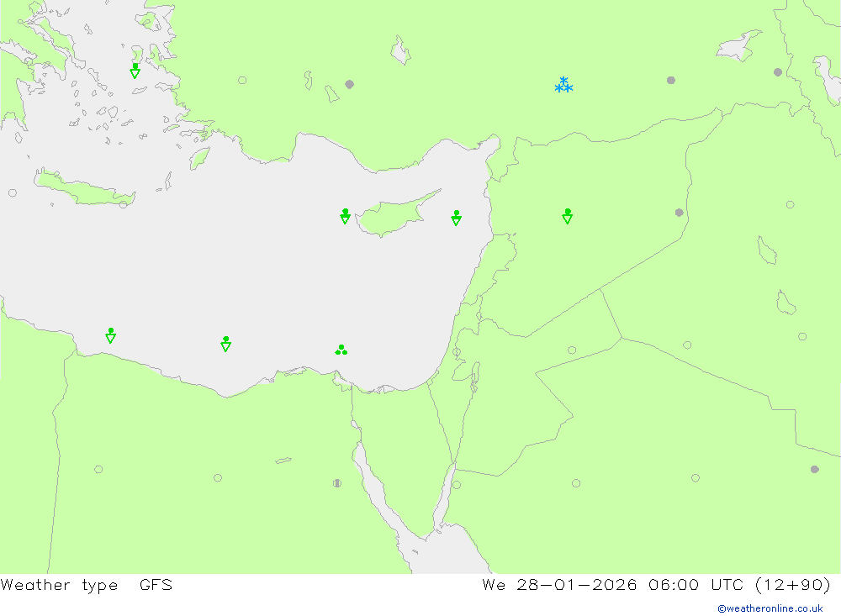
Task: Open the weatheronline.co.uk copyright link
Action: tap(770, 608)
